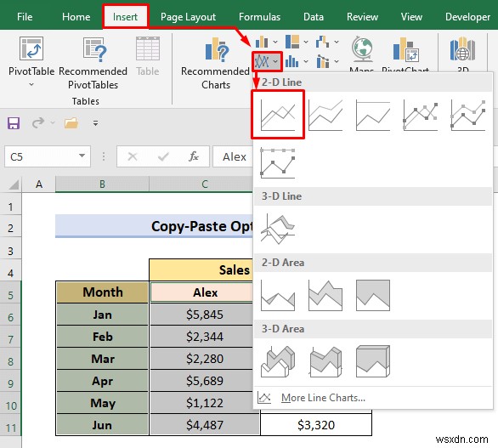Open the Page Layout tab
This screenshot has width=498, height=448.
tap(188, 16)
